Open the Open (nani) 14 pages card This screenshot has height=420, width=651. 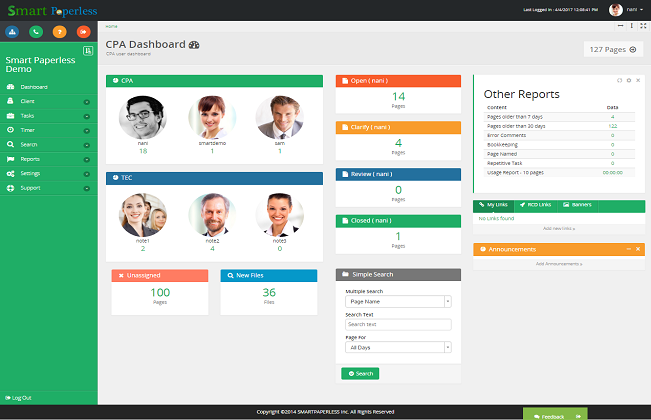tap(398, 94)
